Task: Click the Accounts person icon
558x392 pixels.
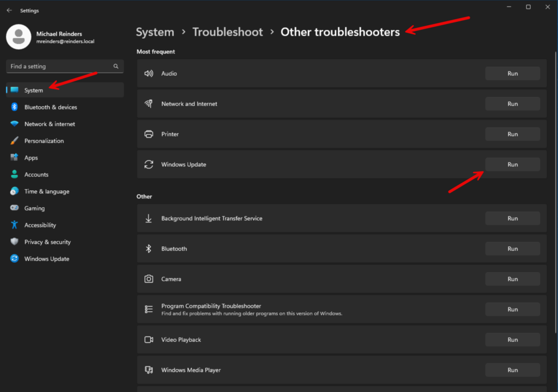Action: point(14,174)
